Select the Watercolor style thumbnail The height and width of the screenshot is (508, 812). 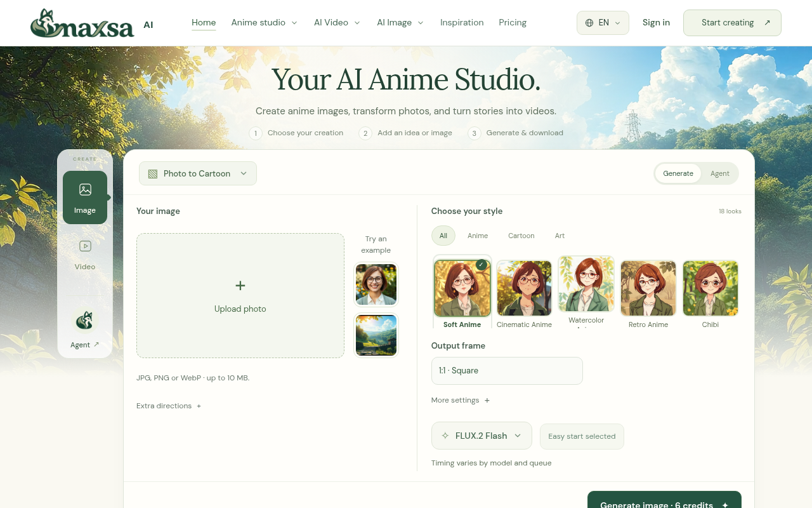tap(586, 284)
